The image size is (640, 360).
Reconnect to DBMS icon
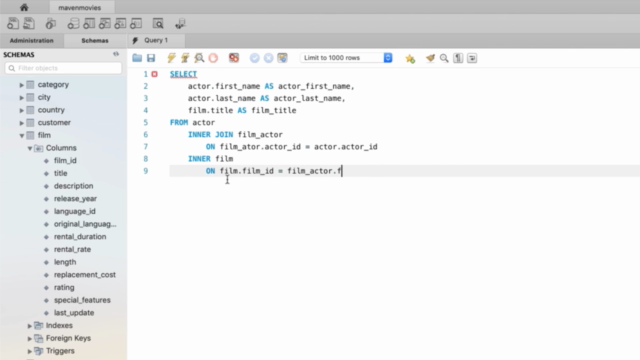click(180, 24)
